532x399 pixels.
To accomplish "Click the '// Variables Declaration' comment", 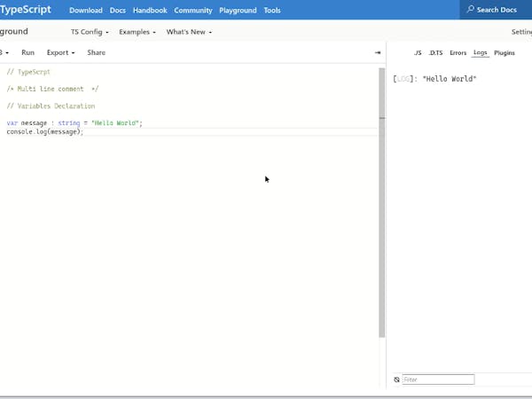I will 51,106.
